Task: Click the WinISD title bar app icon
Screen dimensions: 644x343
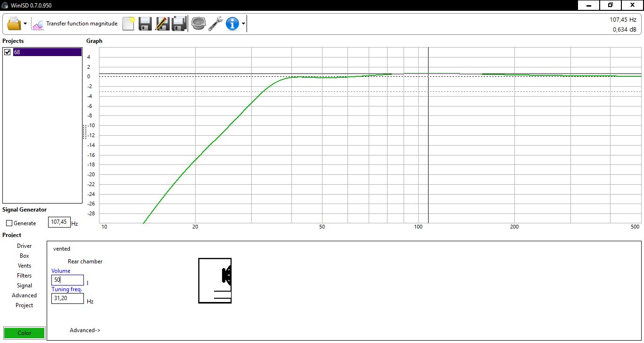Action: tap(4, 5)
